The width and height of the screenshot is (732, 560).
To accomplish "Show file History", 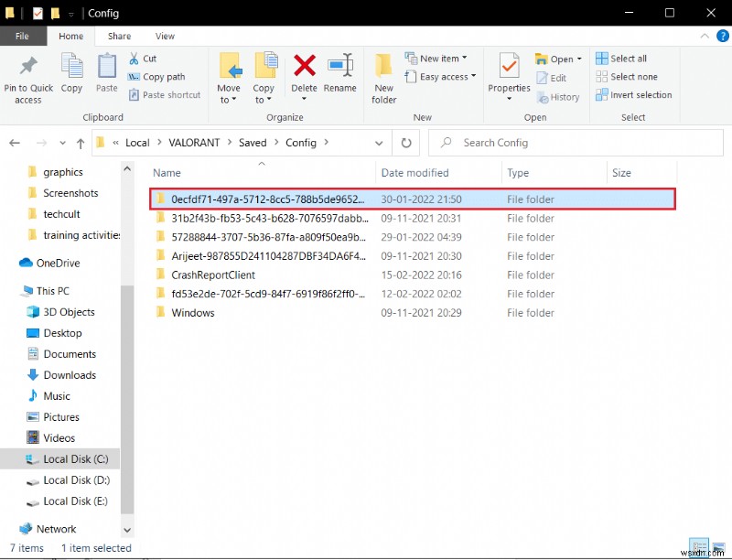I will [x=558, y=97].
